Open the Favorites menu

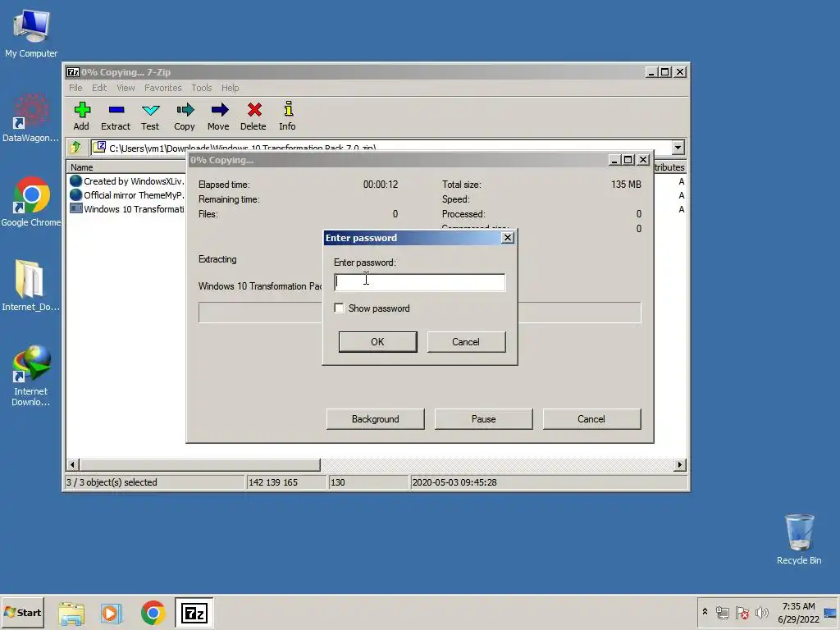click(163, 88)
